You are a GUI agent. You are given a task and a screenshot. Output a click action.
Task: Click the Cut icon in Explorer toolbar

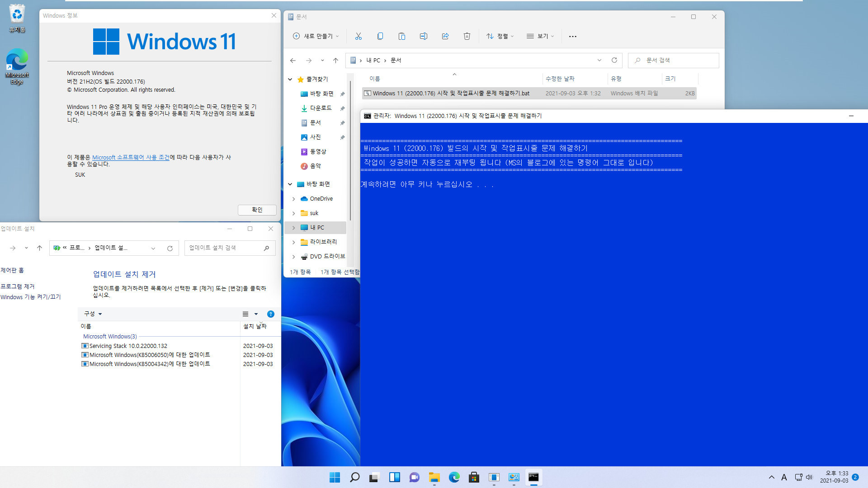pos(359,36)
